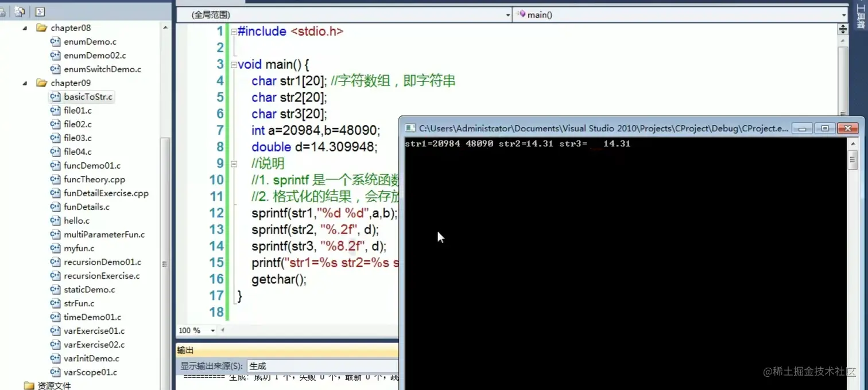Click the console output text str1=20984 48090

tap(449, 144)
